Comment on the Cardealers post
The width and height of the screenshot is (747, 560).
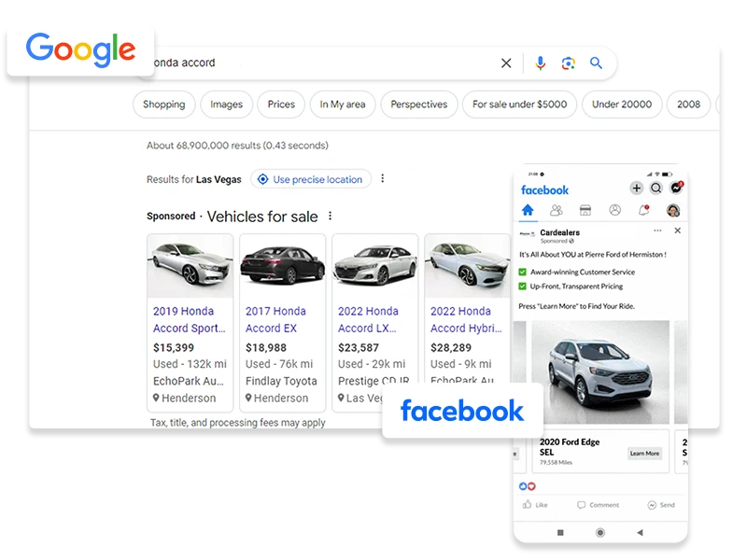(x=598, y=505)
